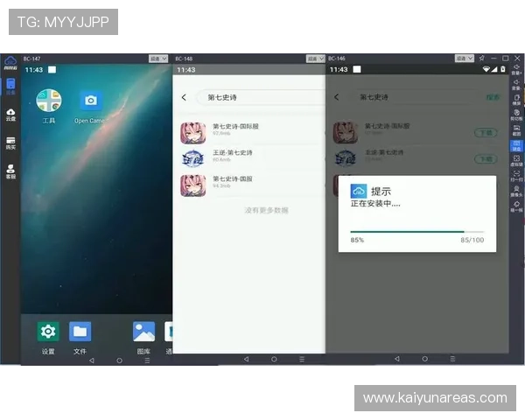Click green 搜索 search button in BC-146

[493, 97]
